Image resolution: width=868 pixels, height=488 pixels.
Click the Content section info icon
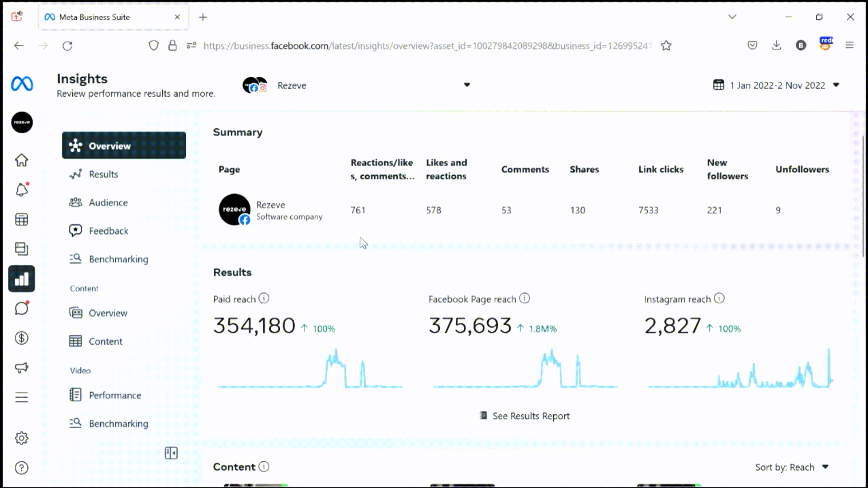[264, 466]
